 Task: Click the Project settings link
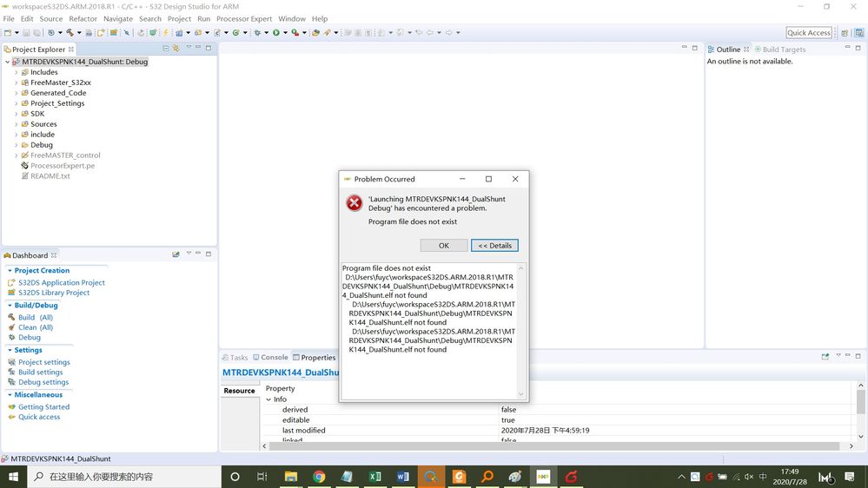tap(44, 362)
